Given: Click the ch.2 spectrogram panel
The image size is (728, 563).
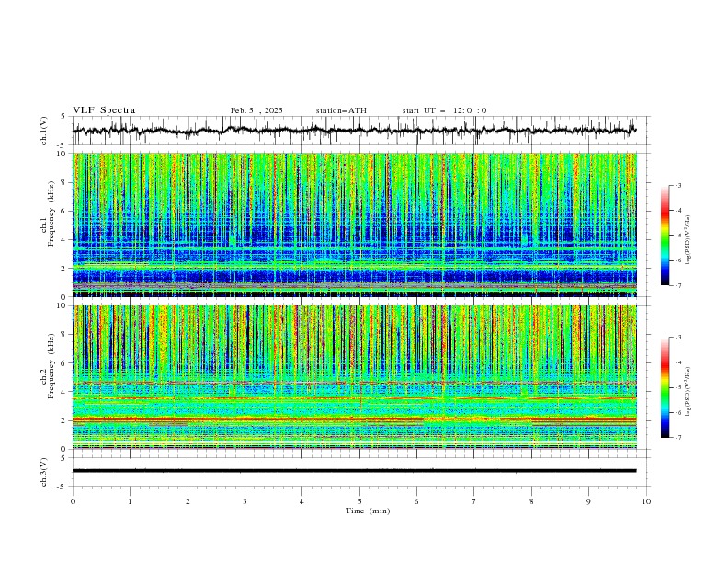Looking at the screenshot, I should [x=355, y=377].
